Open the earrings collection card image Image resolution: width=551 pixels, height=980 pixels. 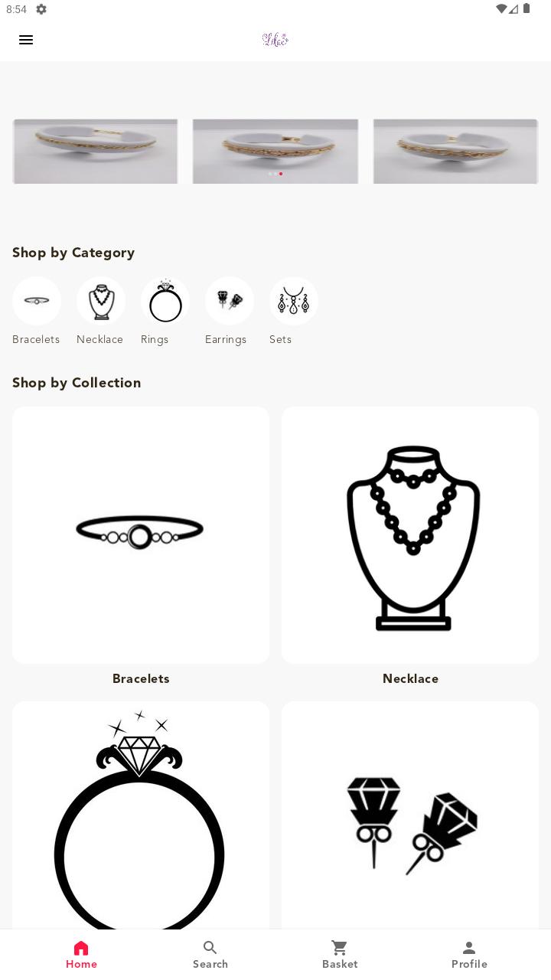pos(410,815)
